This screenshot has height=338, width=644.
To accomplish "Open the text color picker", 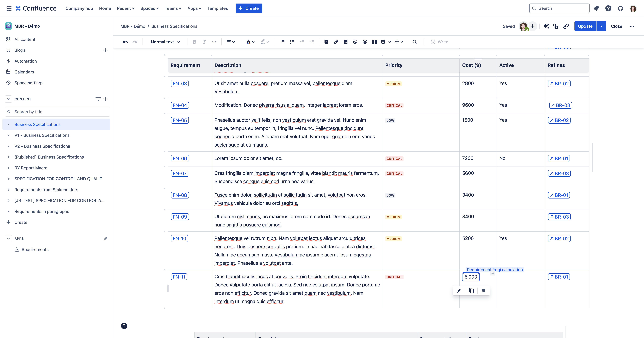I will 250,42.
